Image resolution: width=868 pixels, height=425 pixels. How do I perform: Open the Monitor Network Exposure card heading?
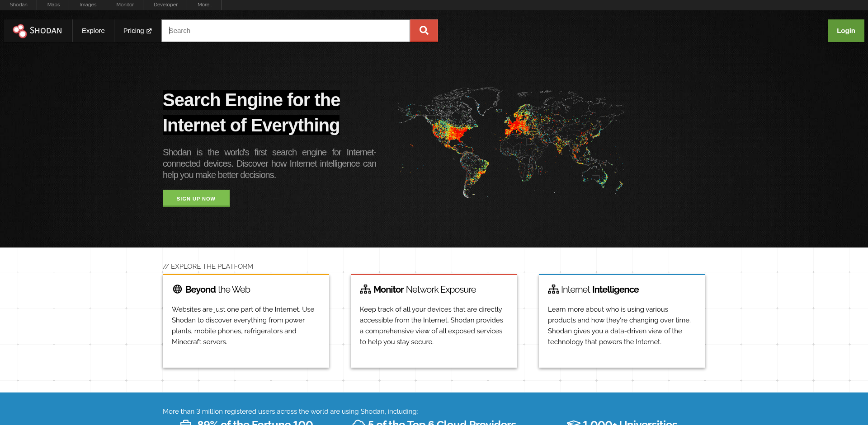(x=425, y=290)
